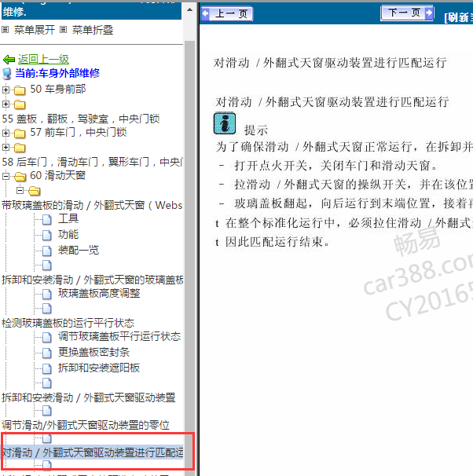The image size is (473, 476).
Task: Collapse the 60 滑动天窗 node
Action: pyautogui.click(x=5, y=176)
